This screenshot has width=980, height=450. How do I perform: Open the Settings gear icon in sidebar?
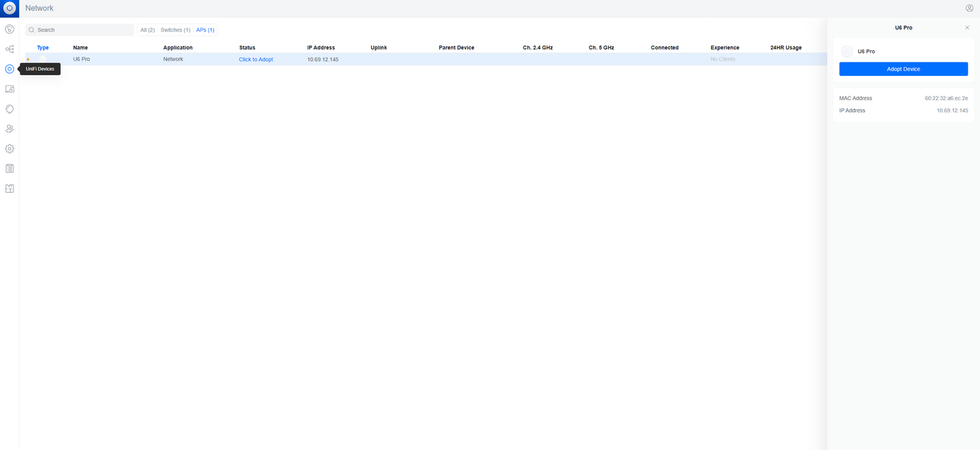coord(10,148)
